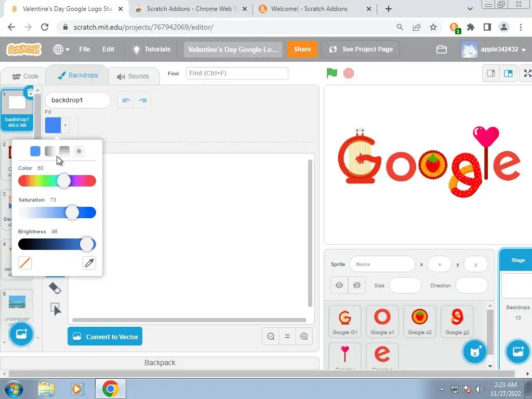Click the Scratch logo
This screenshot has width=532, height=399.
point(24,49)
